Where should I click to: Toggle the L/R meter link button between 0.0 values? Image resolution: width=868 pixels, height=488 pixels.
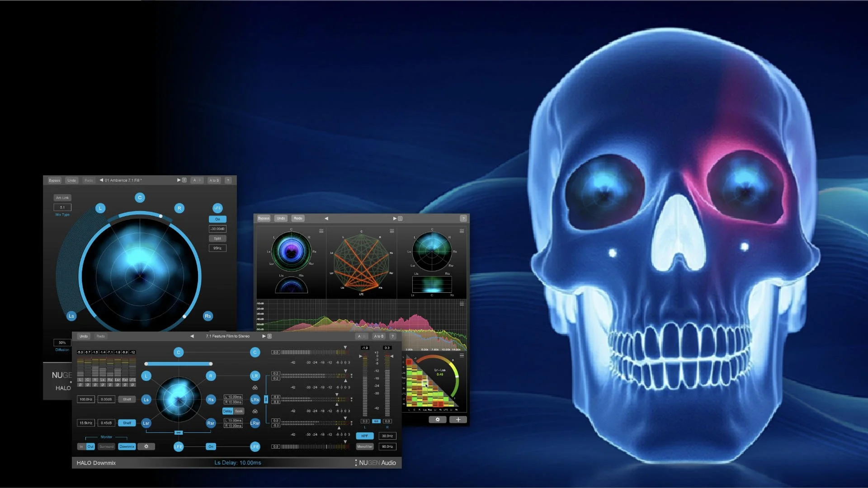[x=376, y=421]
